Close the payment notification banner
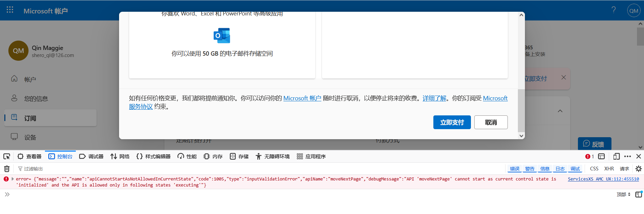644x214 pixels. pyautogui.click(x=563, y=77)
